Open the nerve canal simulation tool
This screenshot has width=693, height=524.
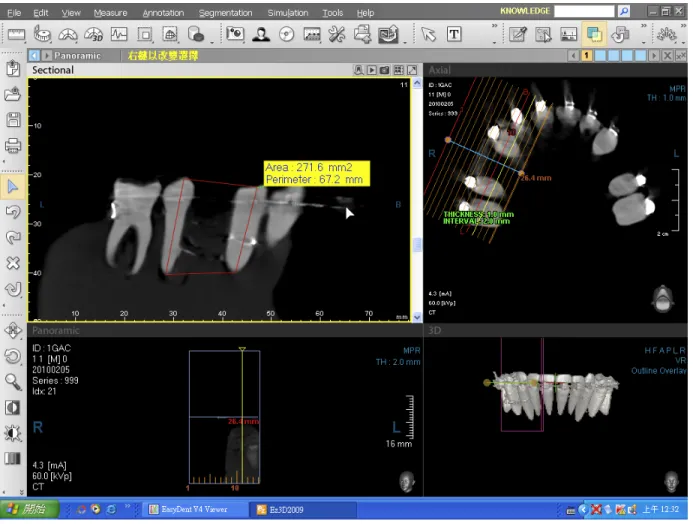[x=666, y=34]
